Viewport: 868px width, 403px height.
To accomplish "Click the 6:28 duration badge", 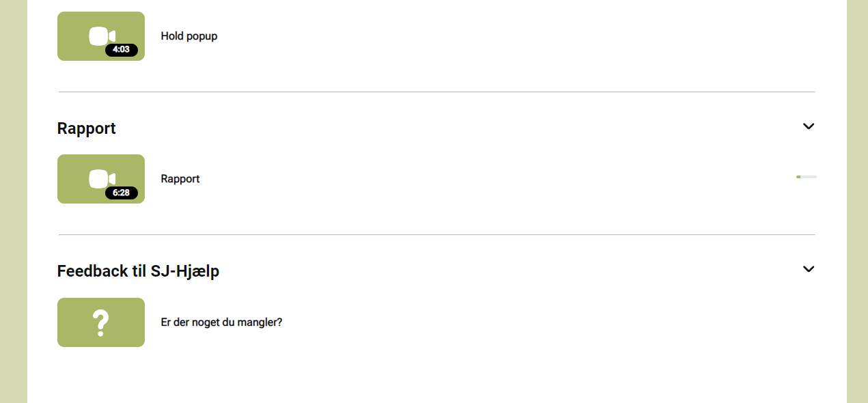I will [x=122, y=193].
